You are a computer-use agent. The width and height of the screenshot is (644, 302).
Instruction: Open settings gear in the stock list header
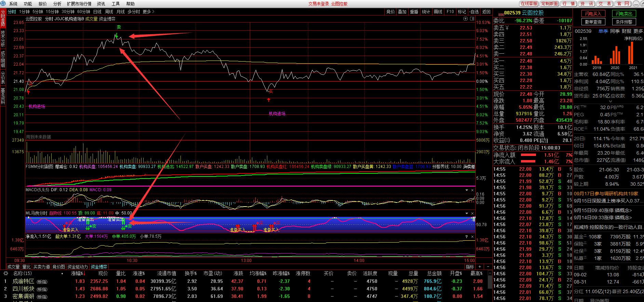(x=5, y=274)
